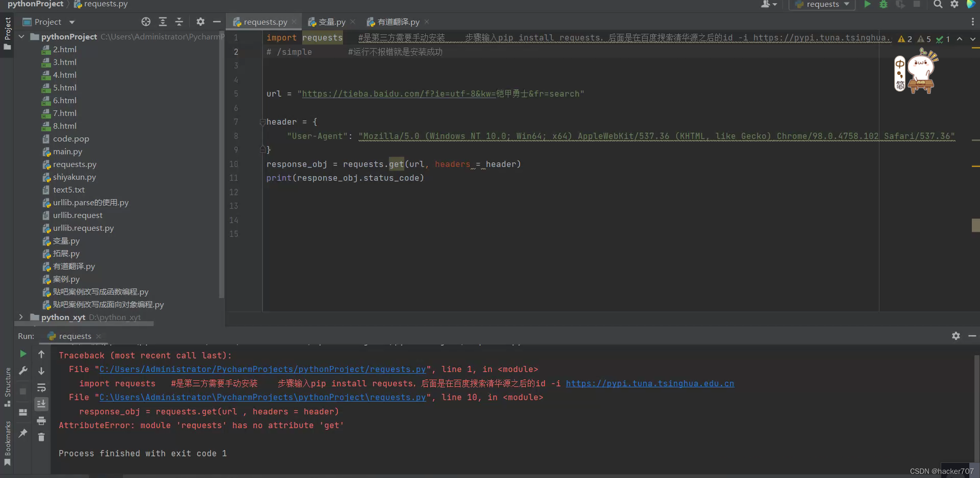Open pypi.tuna.tsinghua.edu.cn link in console
Screen dimensions: 980x478
click(650, 383)
